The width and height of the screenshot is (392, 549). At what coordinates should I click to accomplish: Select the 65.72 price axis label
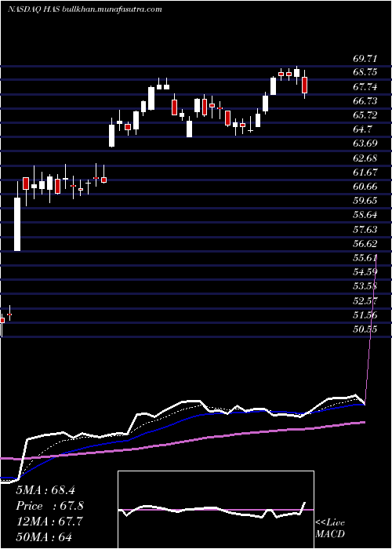click(365, 115)
